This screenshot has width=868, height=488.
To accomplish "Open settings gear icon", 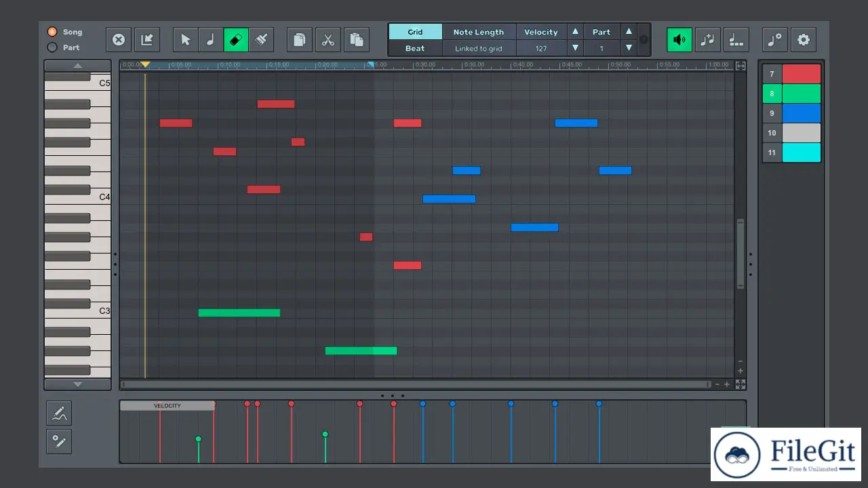I will click(804, 40).
